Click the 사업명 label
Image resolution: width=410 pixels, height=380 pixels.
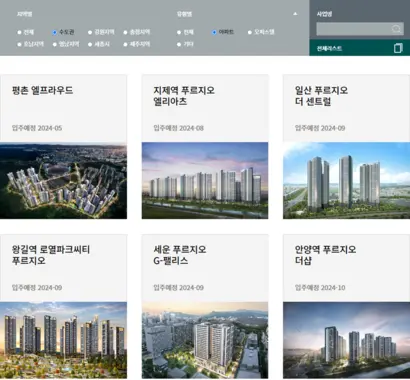point(324,14)
